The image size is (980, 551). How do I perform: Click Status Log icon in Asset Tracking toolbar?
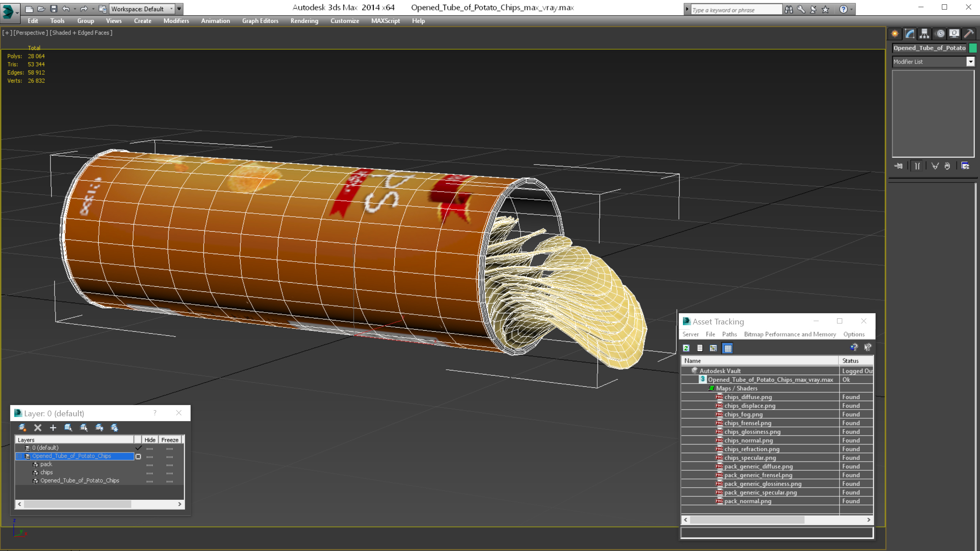[x=700, y=348]
